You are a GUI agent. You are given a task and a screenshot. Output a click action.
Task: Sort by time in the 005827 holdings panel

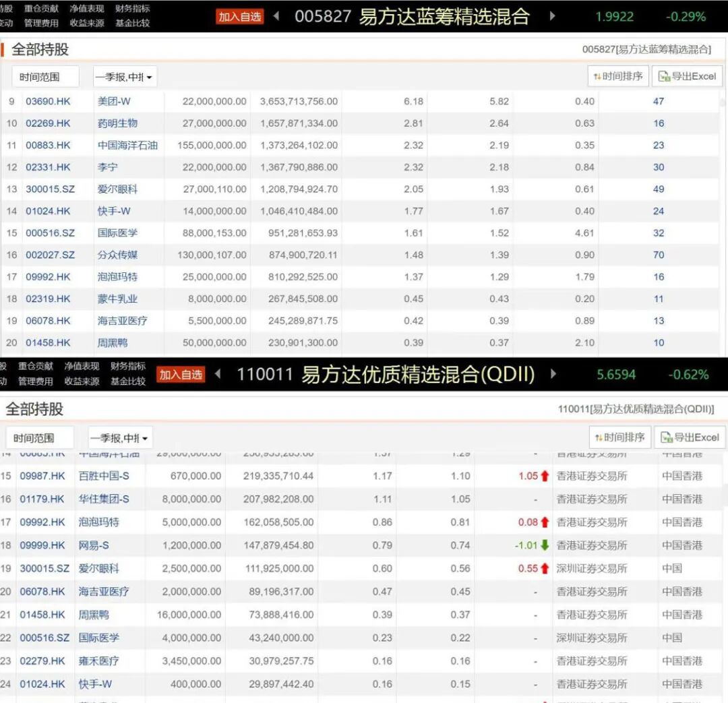(618, 76)
